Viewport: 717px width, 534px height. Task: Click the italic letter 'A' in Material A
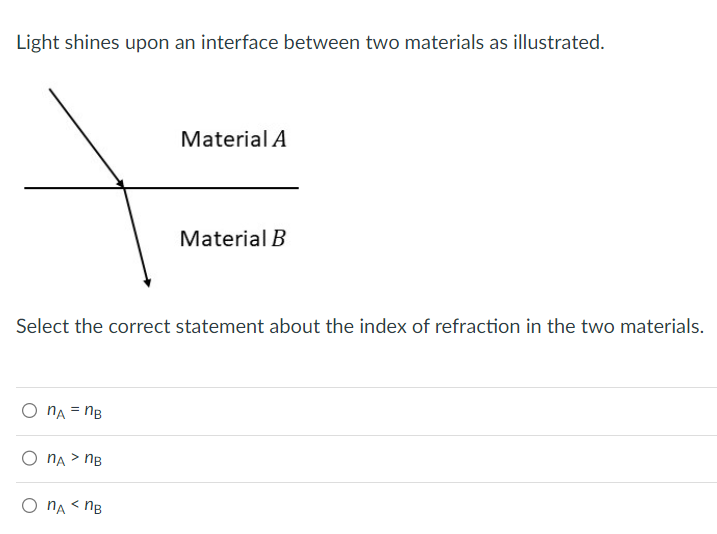click(x=279, y=139)
